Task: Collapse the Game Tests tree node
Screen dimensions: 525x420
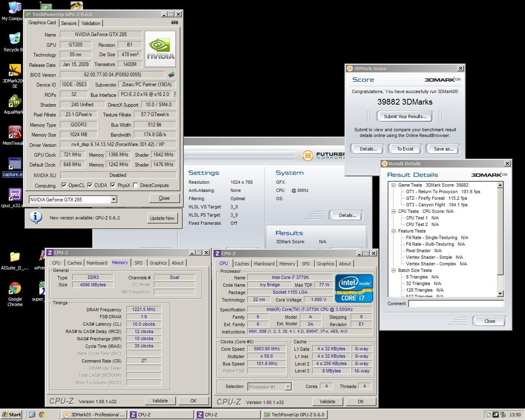Action: (393, 185)
